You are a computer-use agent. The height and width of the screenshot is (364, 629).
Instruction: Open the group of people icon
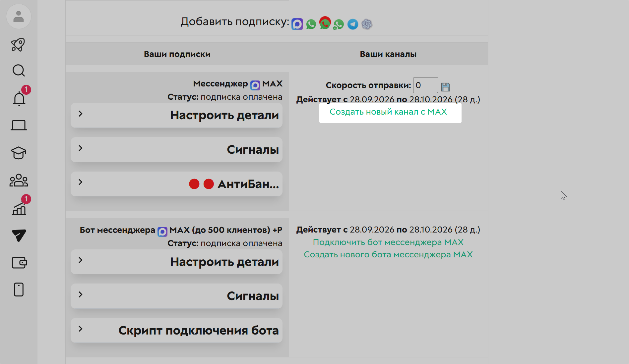[19, 181]
